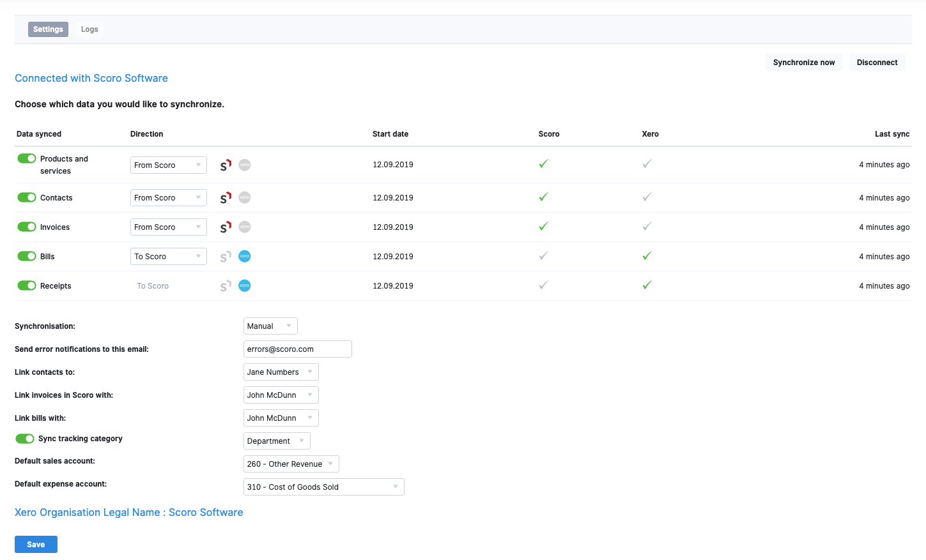Click grey Scoro checkmark in Bills row
The height and width of the screenshot is (560, 926).
tap(543, 256)
